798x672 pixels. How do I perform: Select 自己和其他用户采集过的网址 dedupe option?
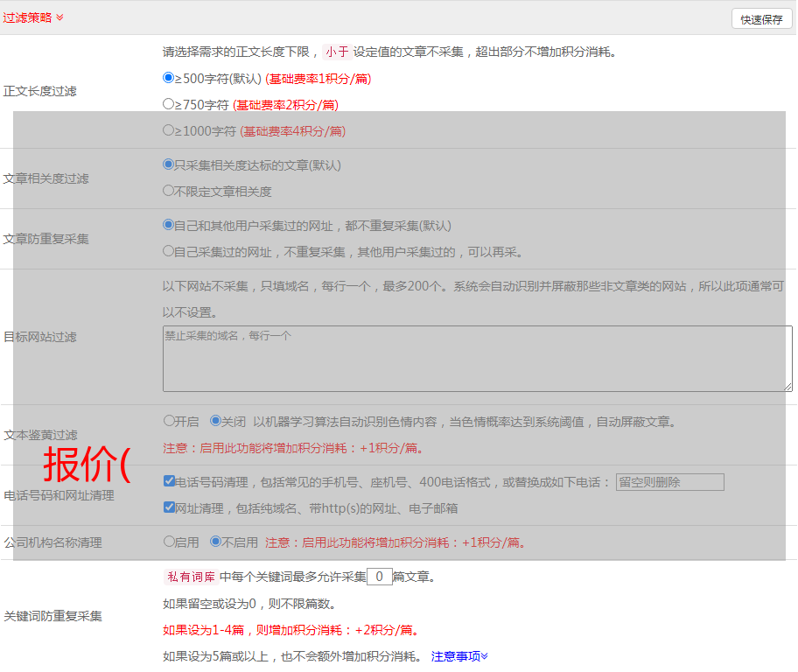point(169,225)
